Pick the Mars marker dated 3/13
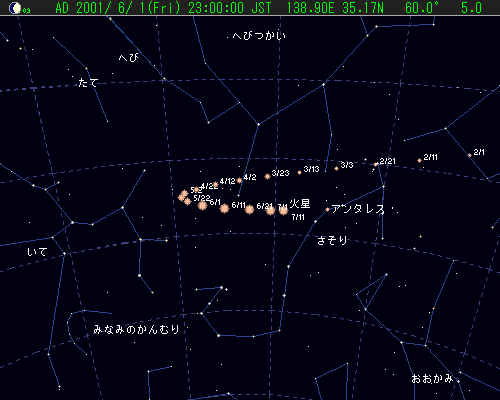This screenshot has width=500, height=400. pos(299,172)
